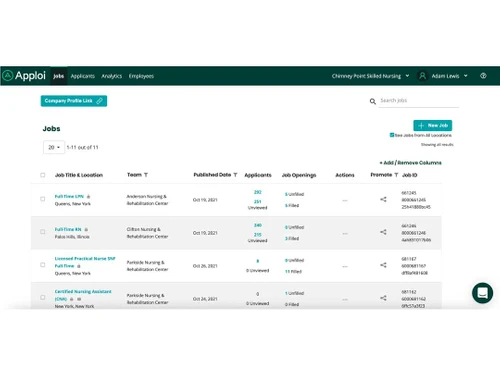
Task: Open Add / Remove Columns
Action: (x=410, y=163)
